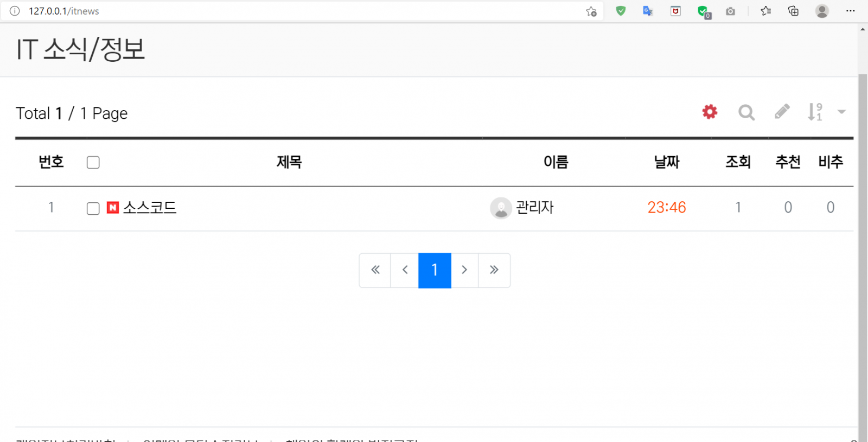Open the post titled 소스코드
The width and height of the screenshot is (868, 442).
tap(150, 208)
